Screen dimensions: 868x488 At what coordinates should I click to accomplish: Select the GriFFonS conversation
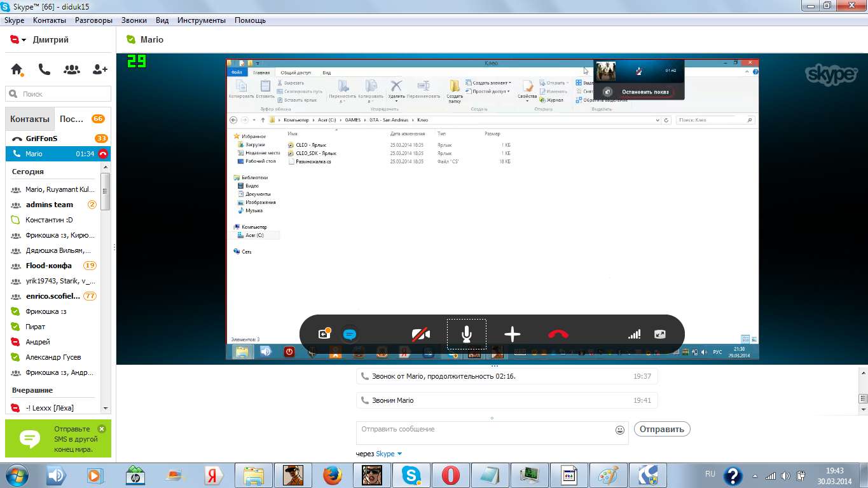point(58,139)
